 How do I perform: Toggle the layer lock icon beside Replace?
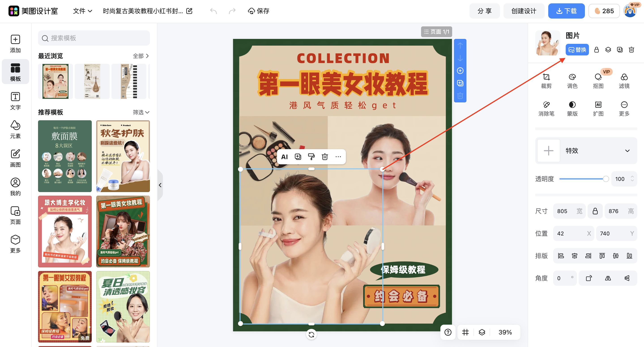point(596,50)
